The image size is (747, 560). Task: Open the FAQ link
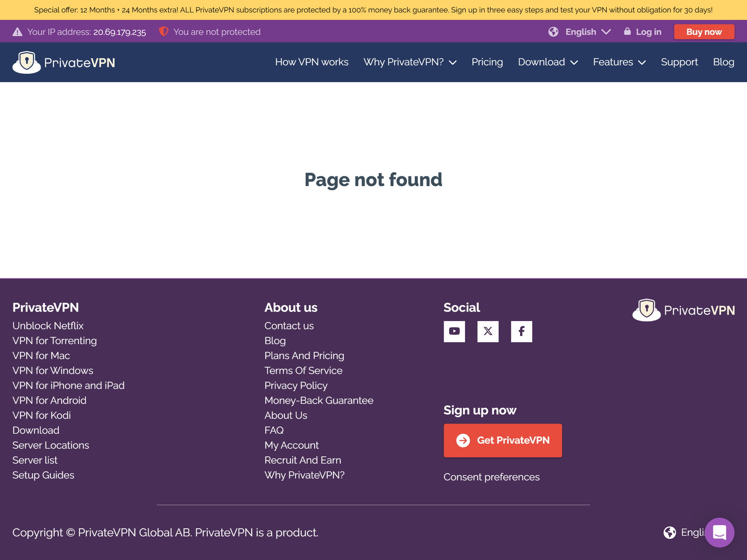coord(274,430)
